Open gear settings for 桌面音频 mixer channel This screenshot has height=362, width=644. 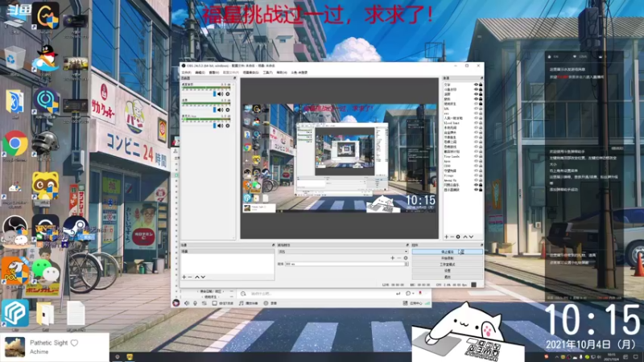[x=228, y=94]
